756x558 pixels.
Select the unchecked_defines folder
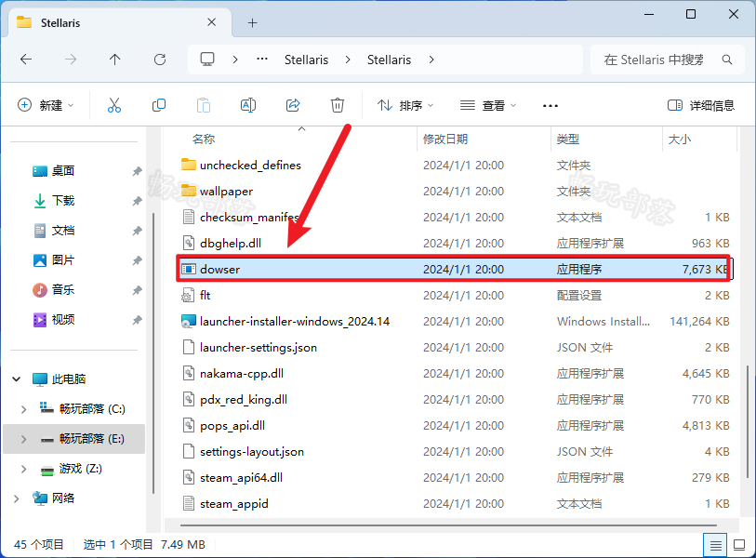coord(250,166)
